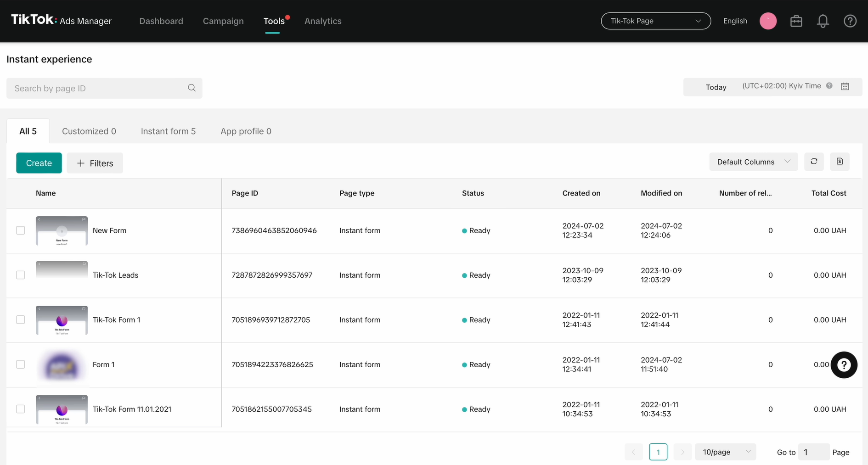Click the Create button
Screen dimensions: 868x465
[x=39, y=163]
